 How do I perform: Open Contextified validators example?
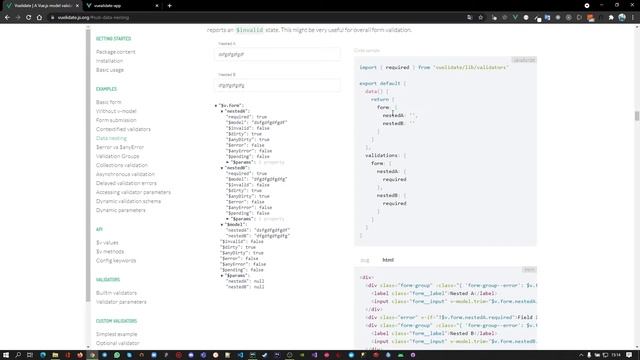(123, 129)
